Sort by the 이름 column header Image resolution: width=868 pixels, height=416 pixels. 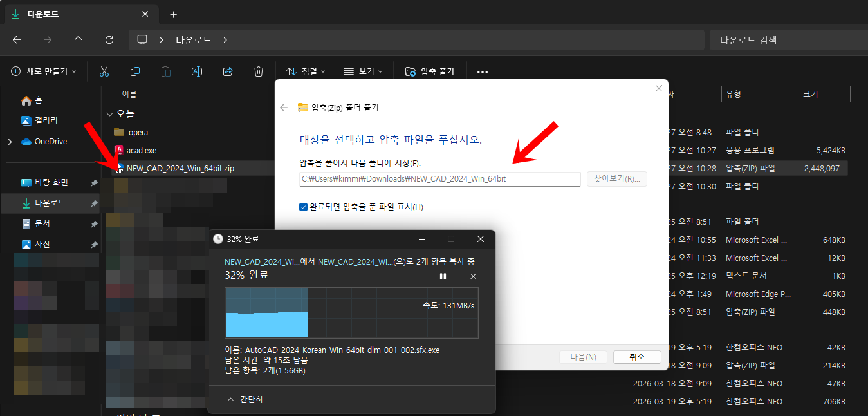tap(129, 94)
